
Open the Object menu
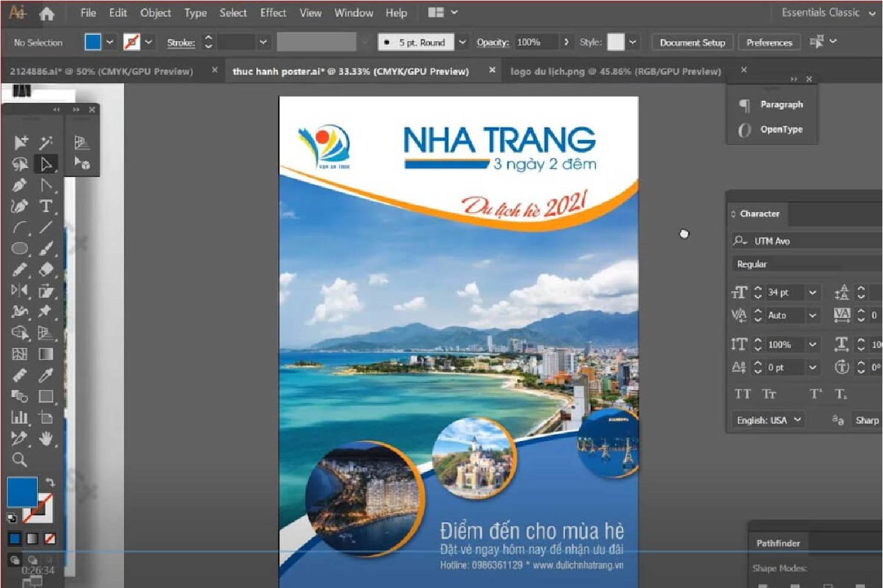(155, 13)
